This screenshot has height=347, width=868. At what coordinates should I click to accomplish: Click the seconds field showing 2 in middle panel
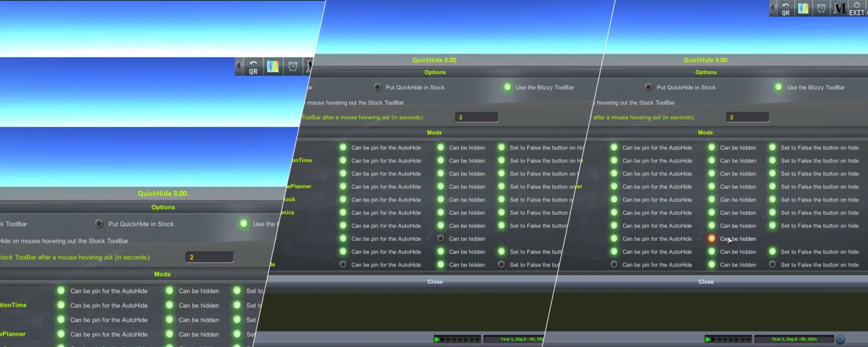tap(476, 117)
